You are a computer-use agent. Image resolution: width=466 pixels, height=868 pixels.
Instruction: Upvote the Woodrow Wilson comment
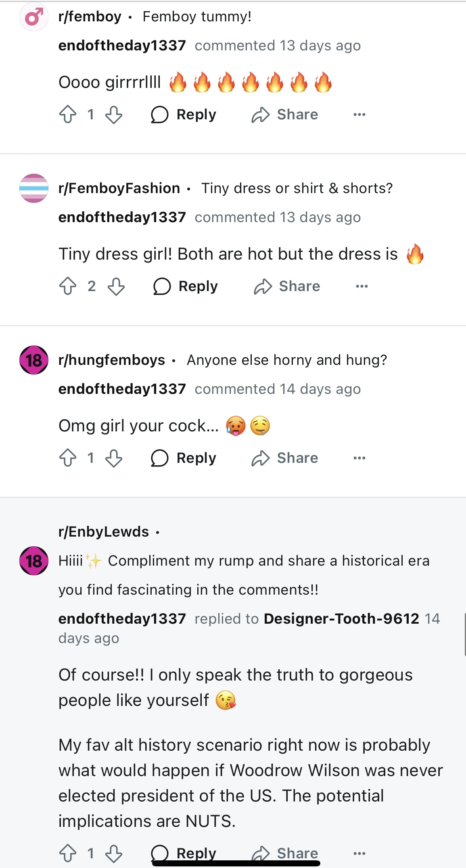68,853
